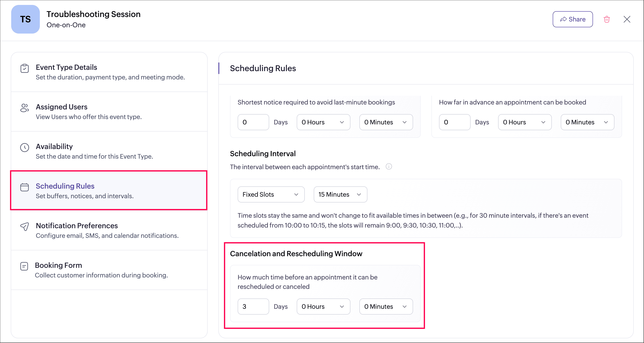The height and width of the screenshot is (343, 644).
Task: Click the Event Type Details clipboard icon
Action: click(x=24, y=68)
